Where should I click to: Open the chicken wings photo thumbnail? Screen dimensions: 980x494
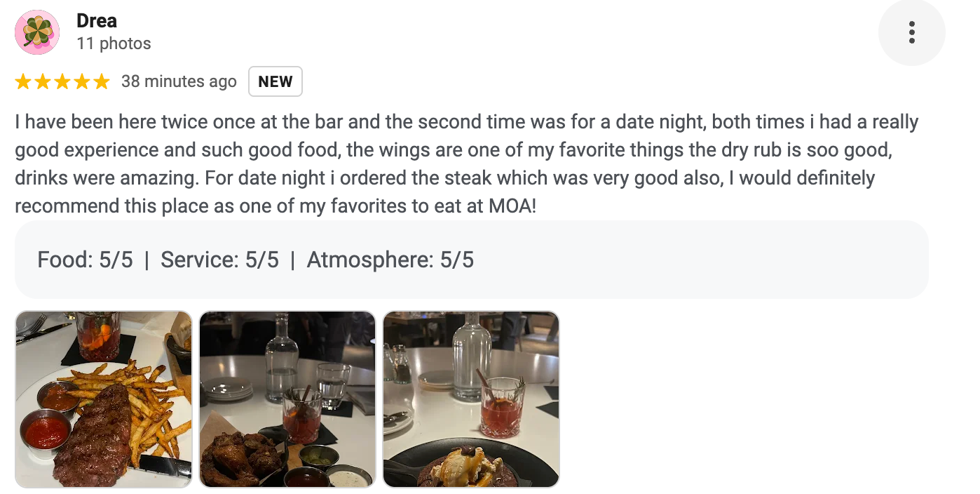coord(287,399)
